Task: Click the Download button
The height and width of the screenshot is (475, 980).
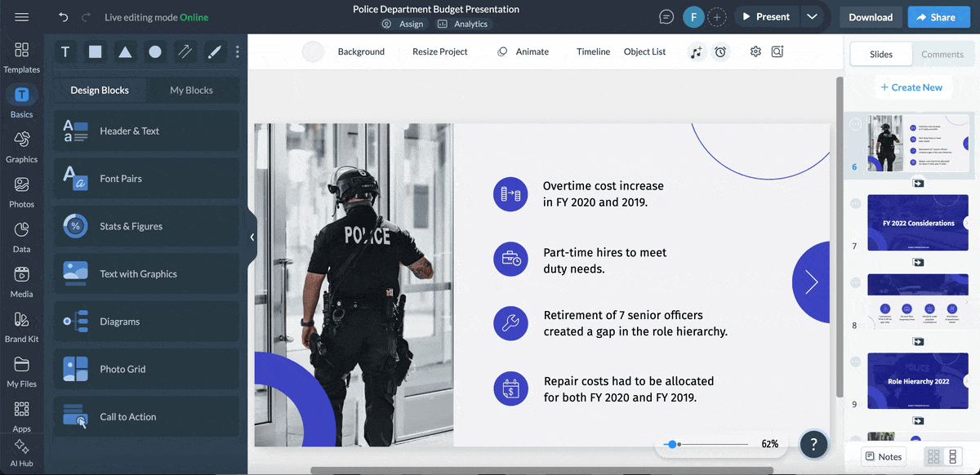Action: [x=871, y=17]
